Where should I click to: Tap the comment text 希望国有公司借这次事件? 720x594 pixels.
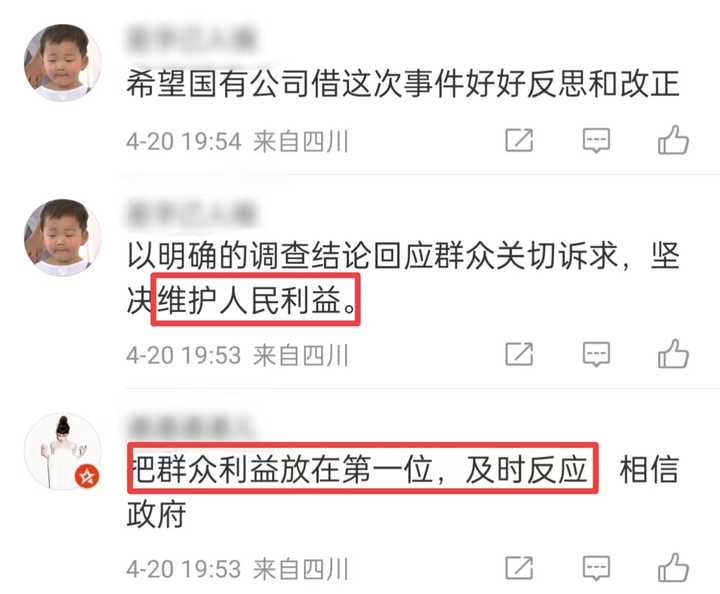coord(403,84)
